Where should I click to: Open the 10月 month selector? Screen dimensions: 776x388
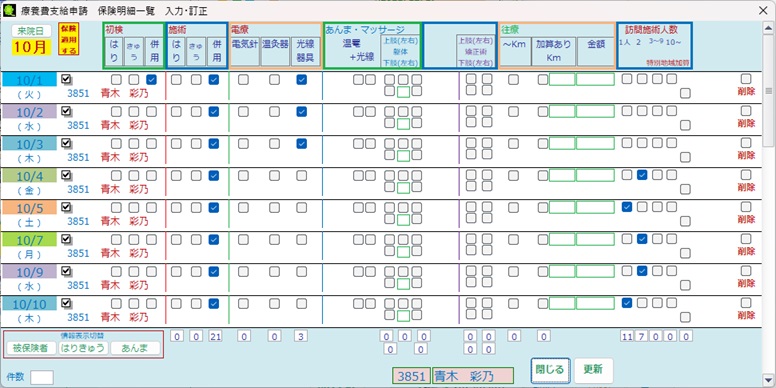click(32, 47)
